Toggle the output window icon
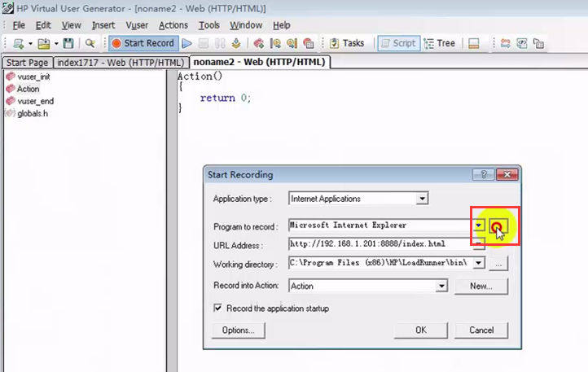The image size is (588, 372). tap(474, 43)
